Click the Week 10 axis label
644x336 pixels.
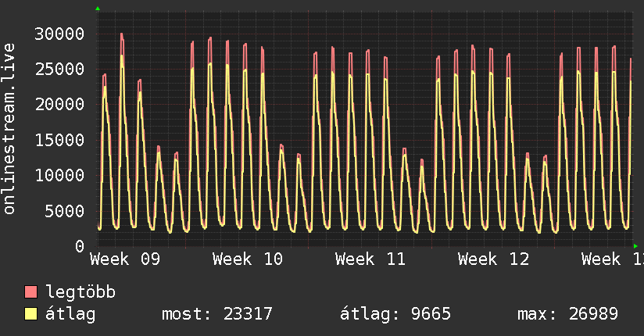tap(248, 259)
